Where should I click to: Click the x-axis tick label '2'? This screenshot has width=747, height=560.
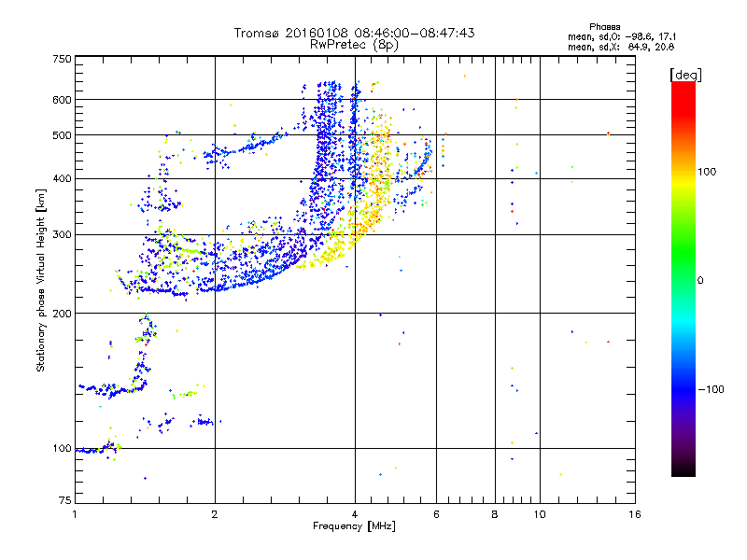pos(215,515)
